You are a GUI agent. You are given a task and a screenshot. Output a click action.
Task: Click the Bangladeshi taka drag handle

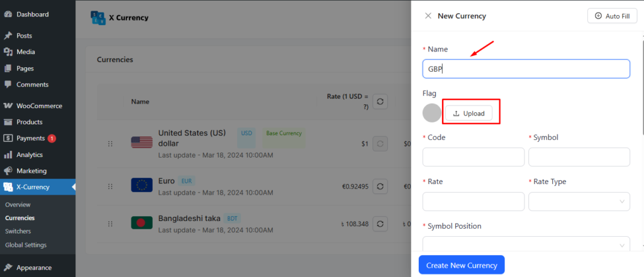coord(110,224)
